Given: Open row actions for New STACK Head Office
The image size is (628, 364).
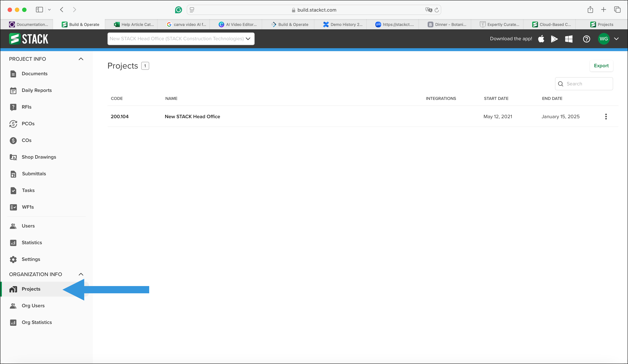Looking at the screenshot, I should tap(606, 116).
